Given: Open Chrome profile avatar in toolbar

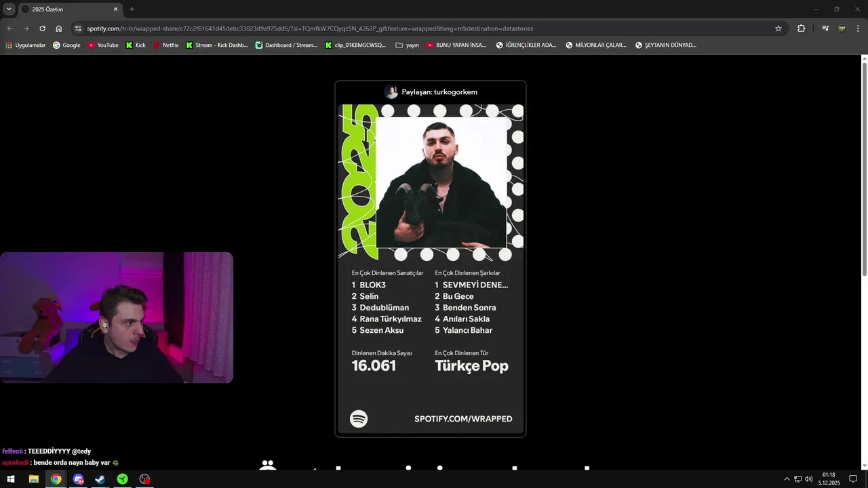Looking at the screenshot, I should pos(842,28).
